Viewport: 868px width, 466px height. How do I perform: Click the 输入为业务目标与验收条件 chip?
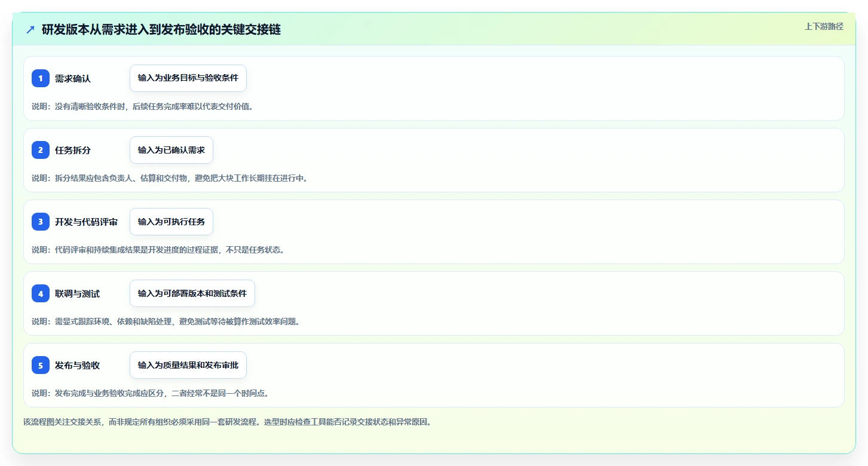188,78
